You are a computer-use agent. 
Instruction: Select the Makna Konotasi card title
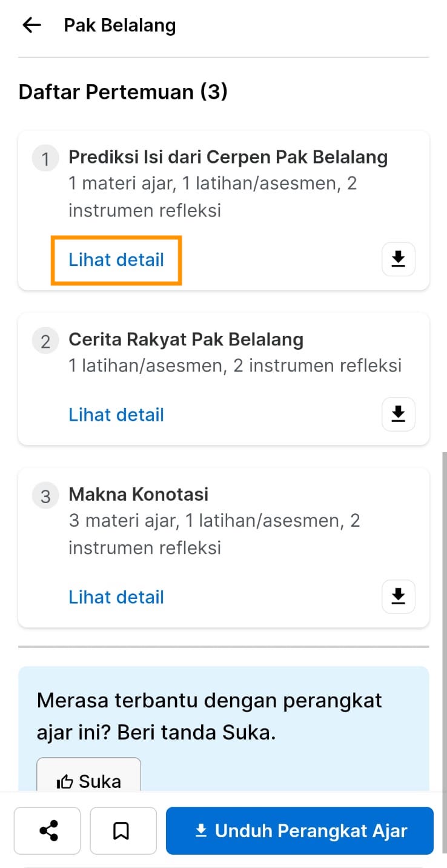pyautogui.click(x=139, y=494)
